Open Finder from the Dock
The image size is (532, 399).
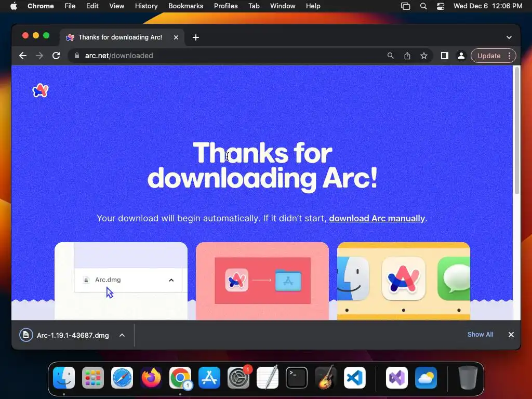coord(64,378)
